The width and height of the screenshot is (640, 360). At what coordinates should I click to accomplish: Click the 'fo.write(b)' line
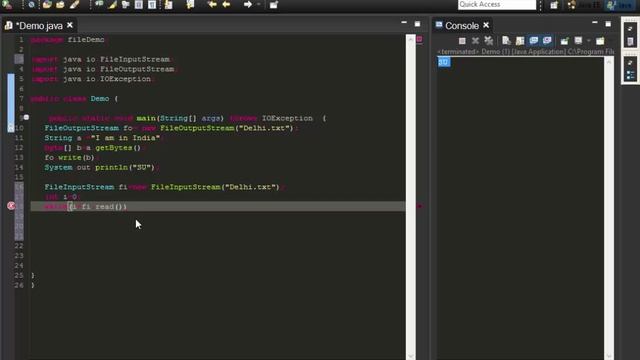(71, 158)
